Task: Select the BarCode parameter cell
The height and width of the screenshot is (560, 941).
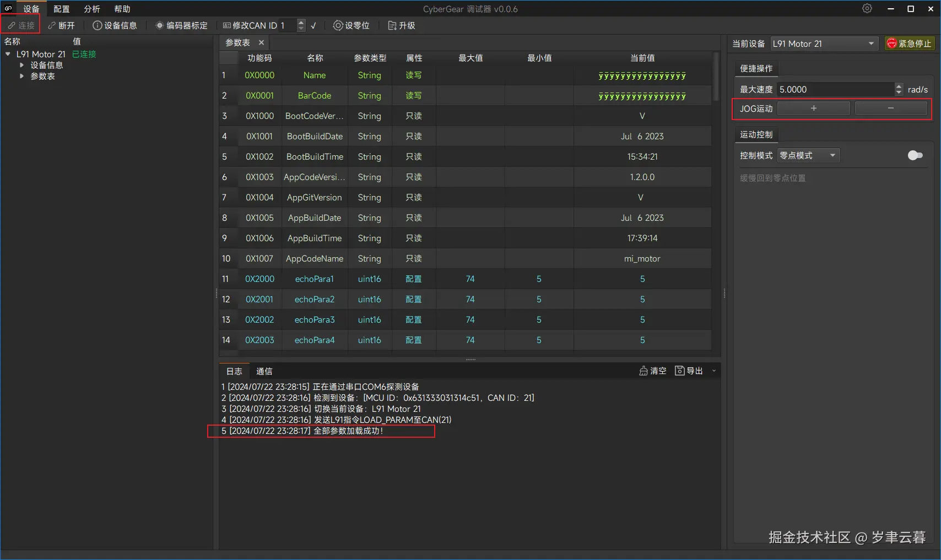Action: tap(315, 96)
